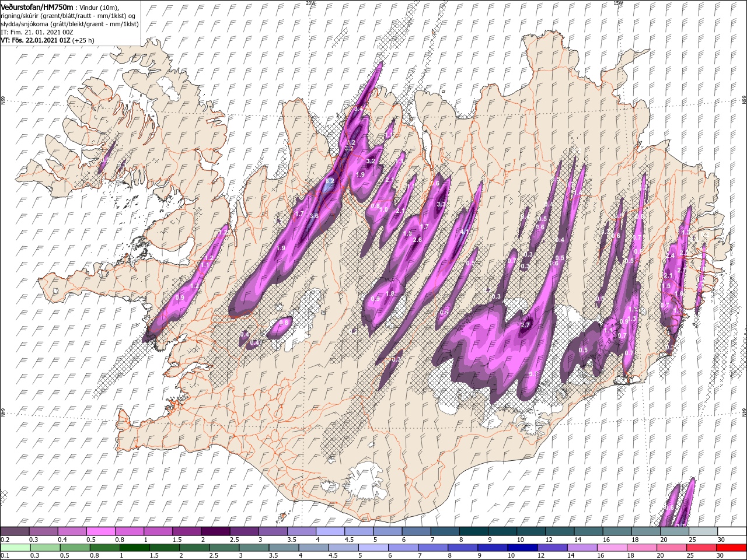Click the 2.5 swatch in the upper snow legend row

pos(244,531)
